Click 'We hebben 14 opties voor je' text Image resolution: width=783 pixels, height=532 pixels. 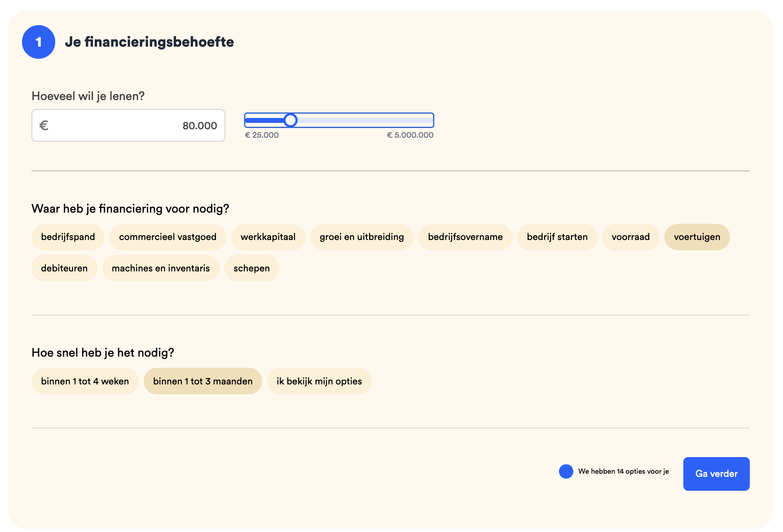click(x=624, y=471)
